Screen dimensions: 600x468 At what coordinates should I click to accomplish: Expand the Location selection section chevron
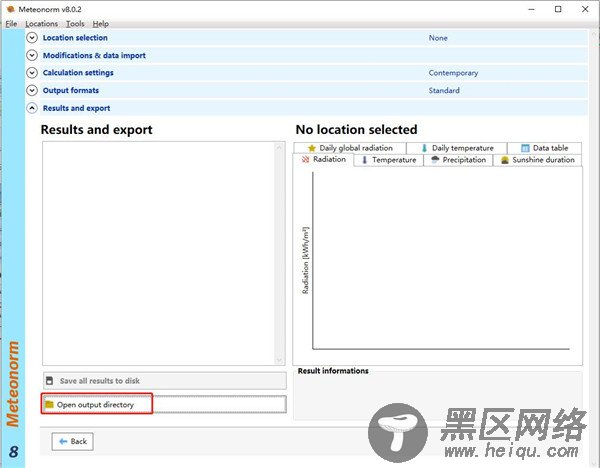pos(32,38)
